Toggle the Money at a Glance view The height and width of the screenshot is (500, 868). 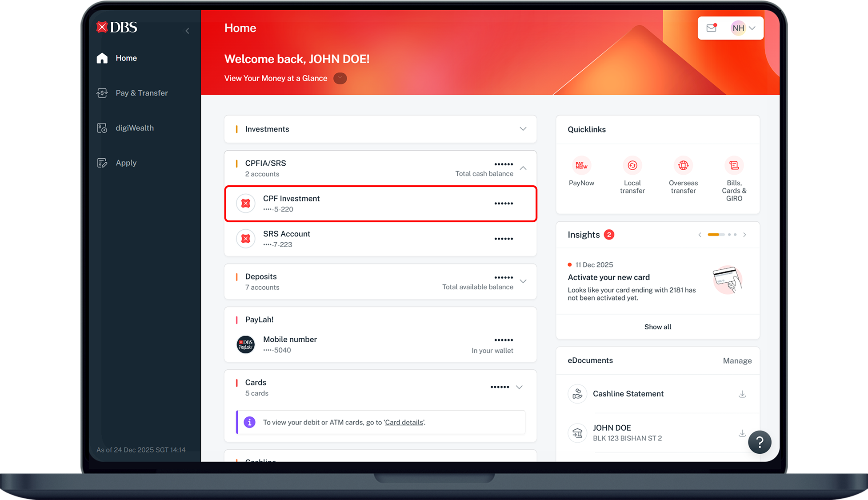point(340,78)
